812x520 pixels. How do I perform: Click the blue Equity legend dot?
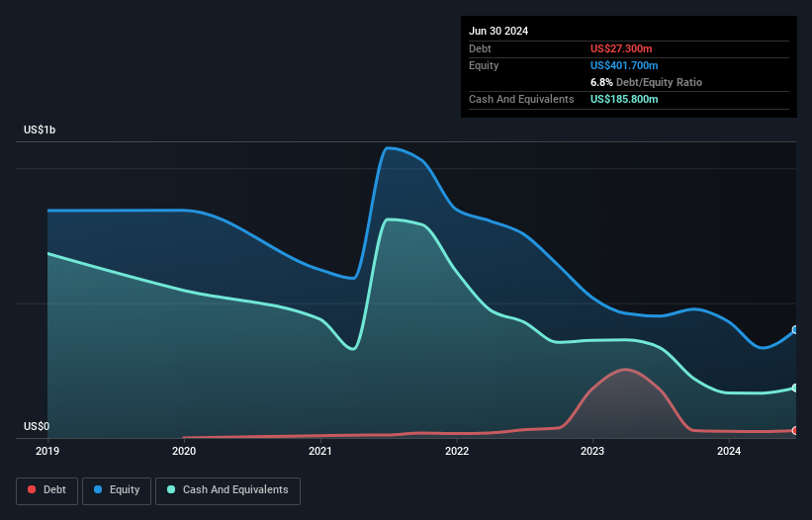[x=98, y=489]
